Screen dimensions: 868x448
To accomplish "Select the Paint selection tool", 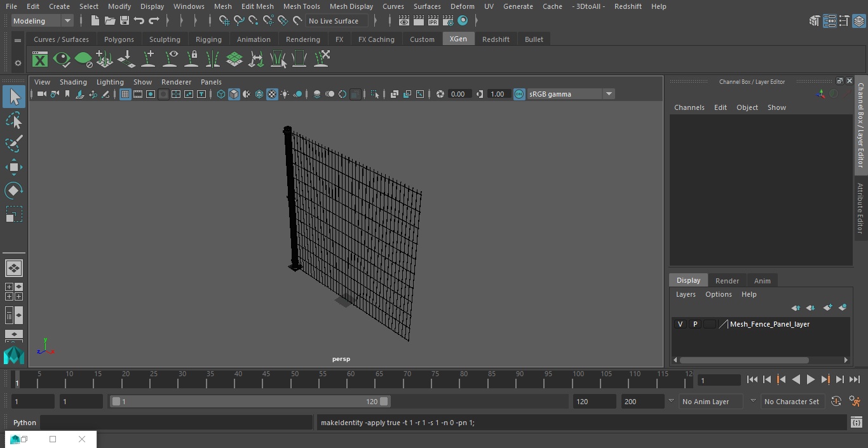I will (13, 144).
